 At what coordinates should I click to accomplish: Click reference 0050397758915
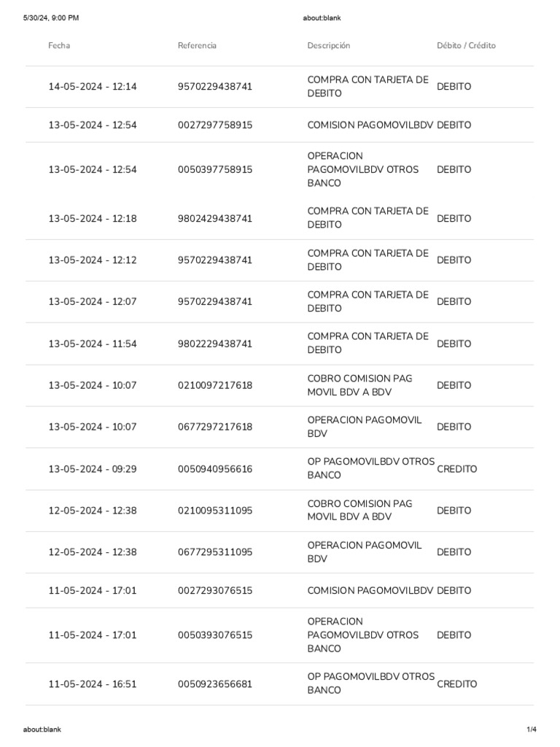[215, 169]
